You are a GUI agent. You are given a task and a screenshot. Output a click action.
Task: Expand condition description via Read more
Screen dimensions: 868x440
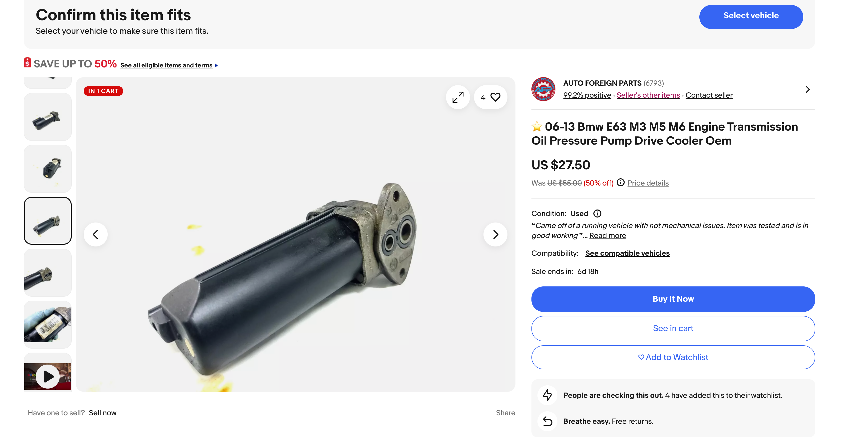tap(607, 236)
